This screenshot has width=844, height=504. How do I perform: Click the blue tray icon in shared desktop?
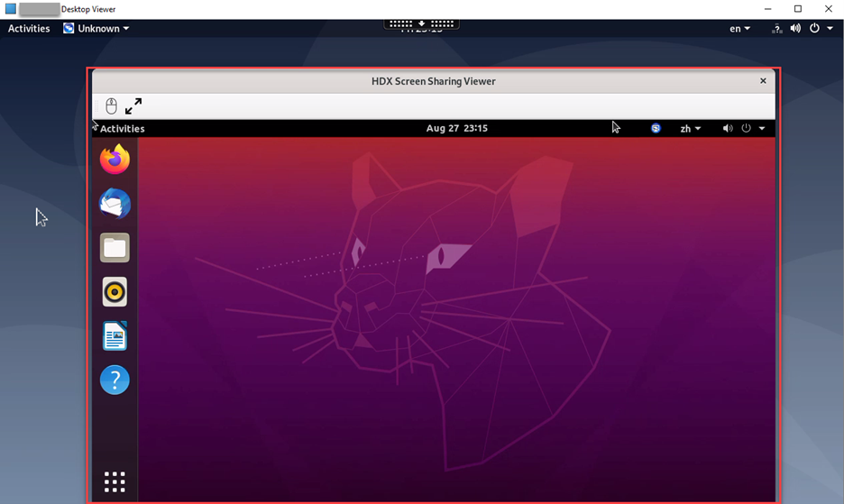tap(656, 128)
